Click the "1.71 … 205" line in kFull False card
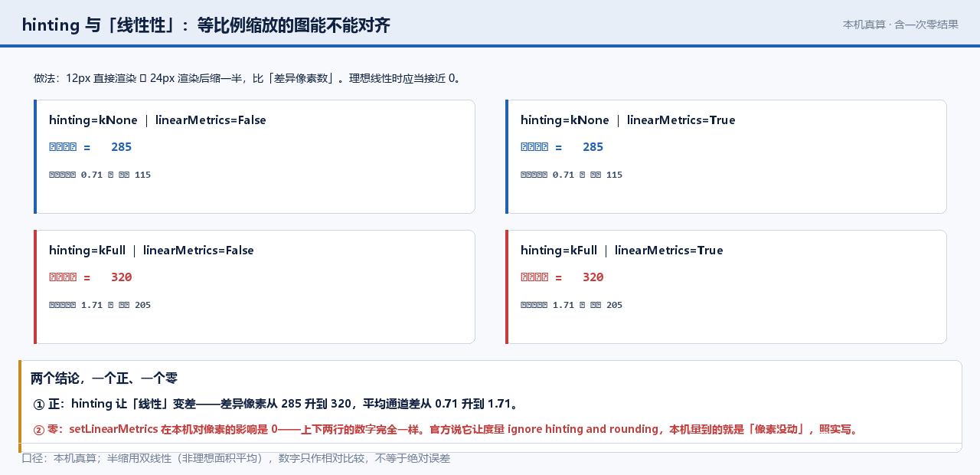Image resolution: width=980 pixels, height=475 pixels. click(x=100, y=305)
